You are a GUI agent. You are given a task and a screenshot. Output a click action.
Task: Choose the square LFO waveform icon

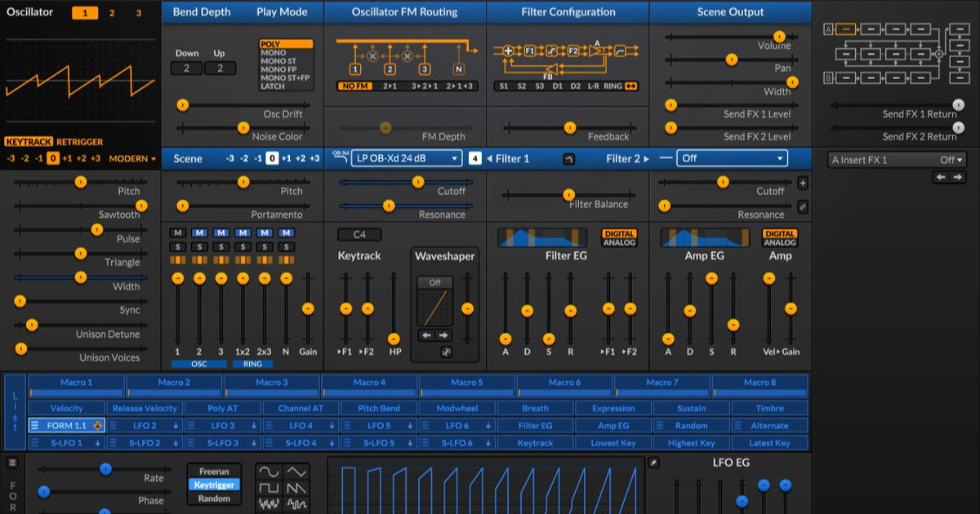click(x=269, y=488)
